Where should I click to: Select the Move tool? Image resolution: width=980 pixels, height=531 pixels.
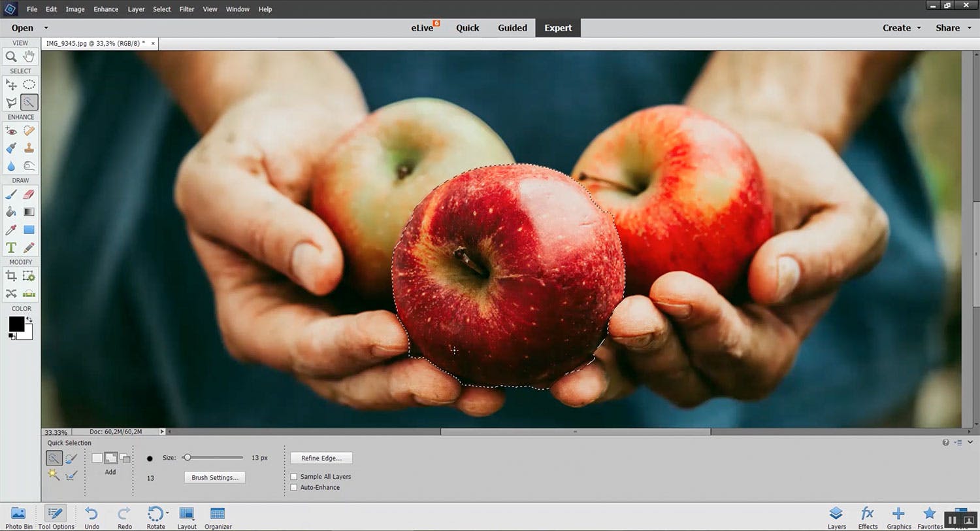point(11,85)
